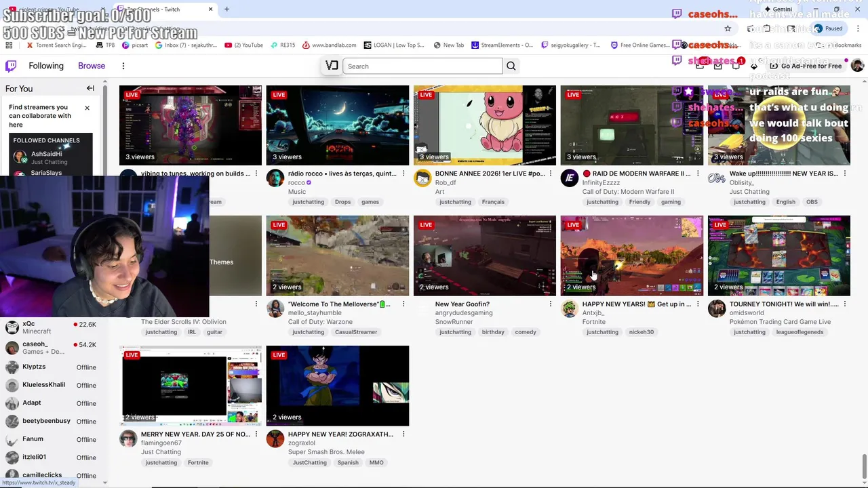Open options for HAPPY NEW YEAR ZOGRAXATH
The width and height of the screenshot is (868, 488).
click(x=403, y=434)
